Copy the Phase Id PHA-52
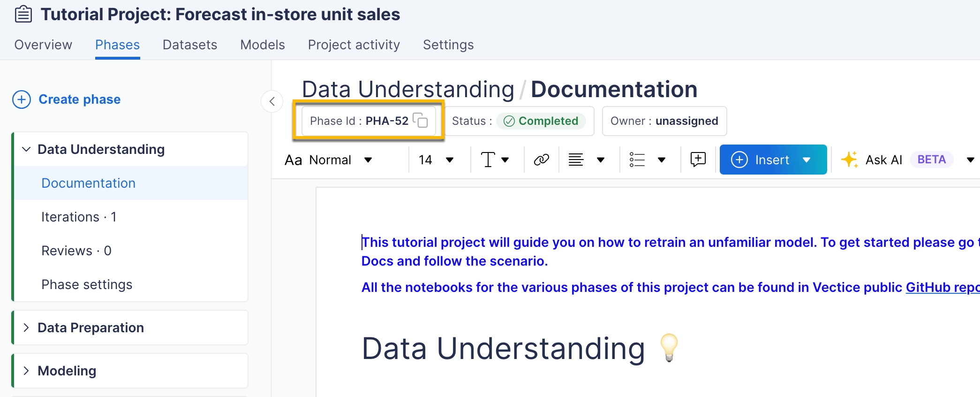This screenshot has height=397, width=980. (420, 121)
